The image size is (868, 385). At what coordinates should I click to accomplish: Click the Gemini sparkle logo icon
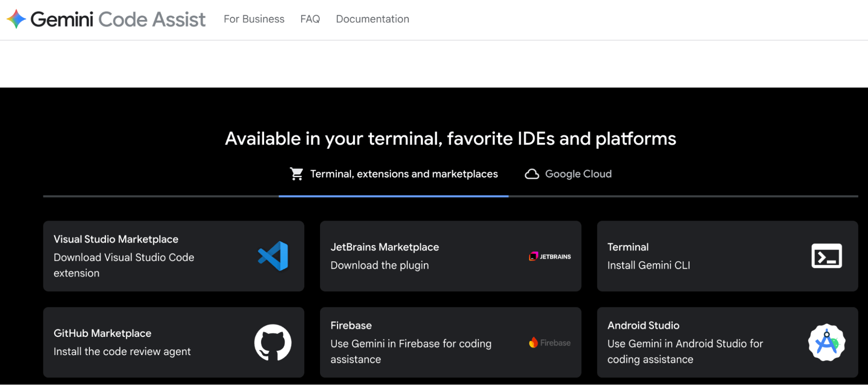tap(17, 19)
